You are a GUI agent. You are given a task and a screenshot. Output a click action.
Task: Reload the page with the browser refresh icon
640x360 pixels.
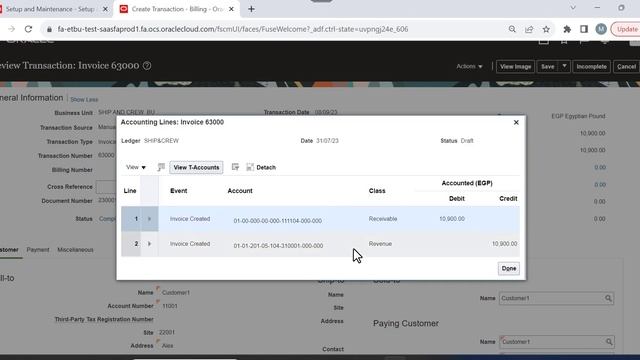point(28,29)
